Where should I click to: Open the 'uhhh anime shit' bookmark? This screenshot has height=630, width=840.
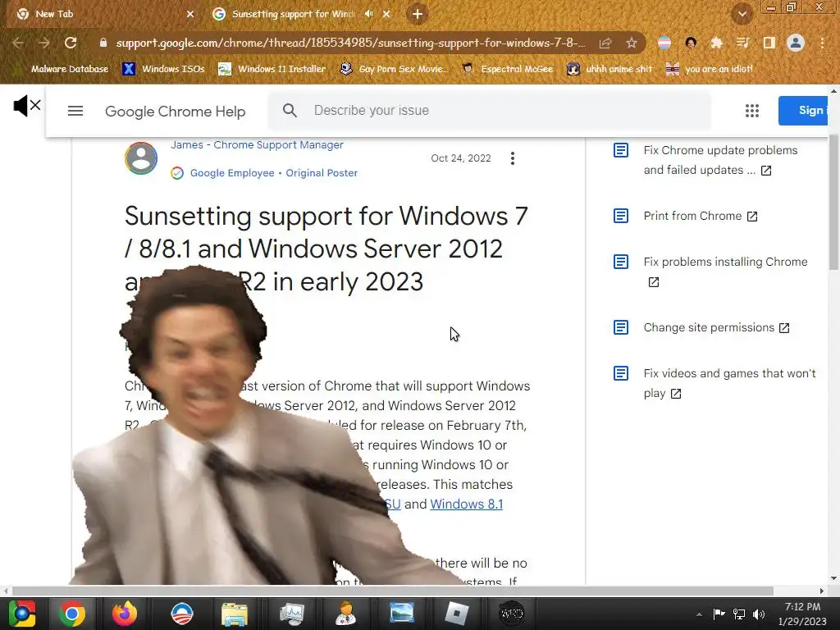[609, 69]
